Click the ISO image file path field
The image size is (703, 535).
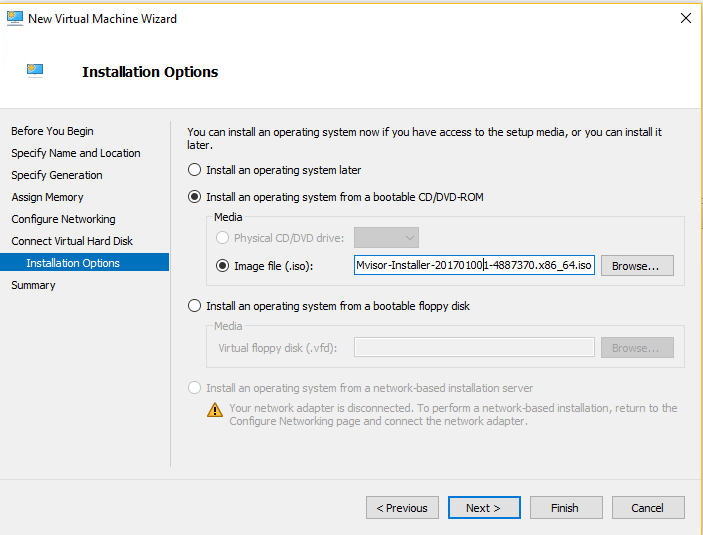[x=474, y=266]
